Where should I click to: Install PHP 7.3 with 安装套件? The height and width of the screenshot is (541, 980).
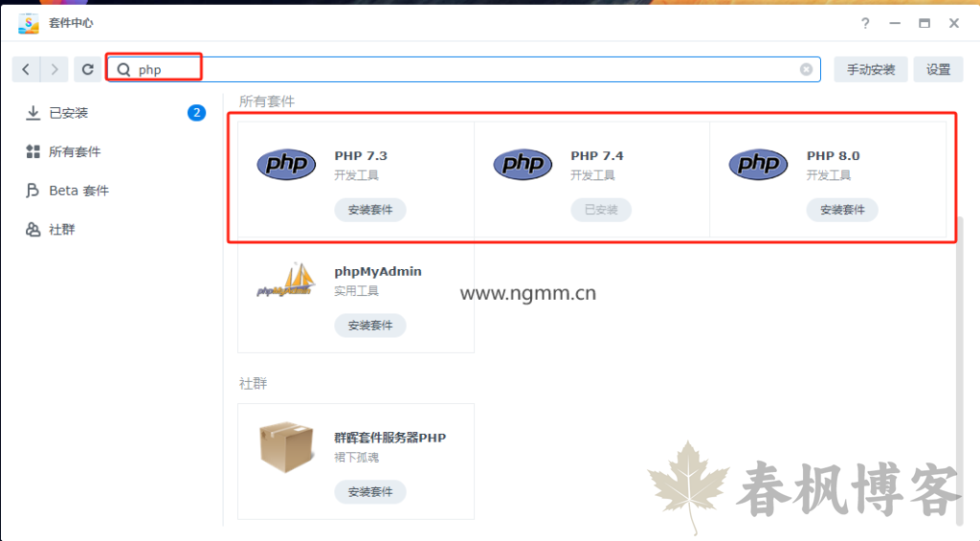coord(370,210)
